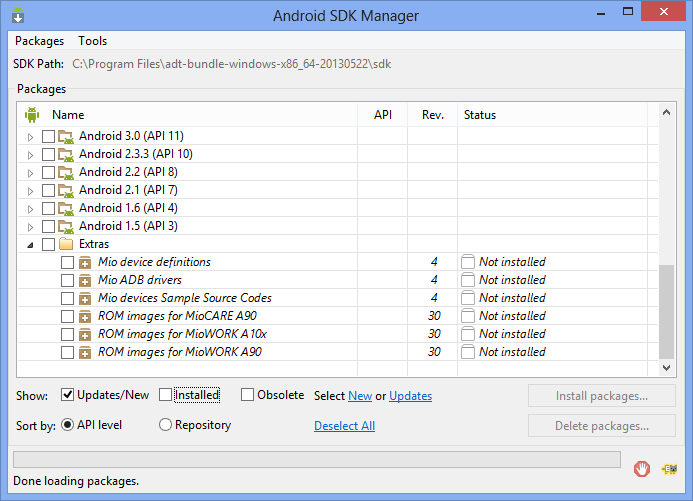Image resolution: width=693 pixels, height=501 pixels.
Task: Click the Android 1.6 (API 4) folder icon
Action: (66, 209)
